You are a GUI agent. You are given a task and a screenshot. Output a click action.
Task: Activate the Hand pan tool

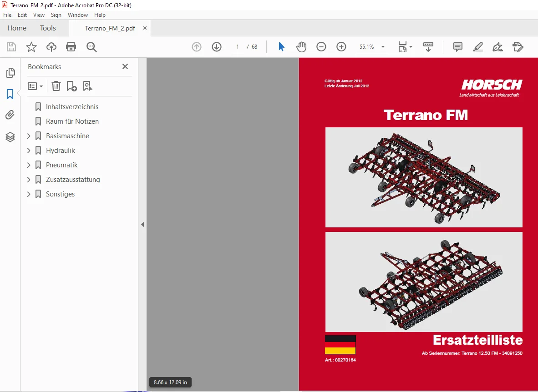301,47
